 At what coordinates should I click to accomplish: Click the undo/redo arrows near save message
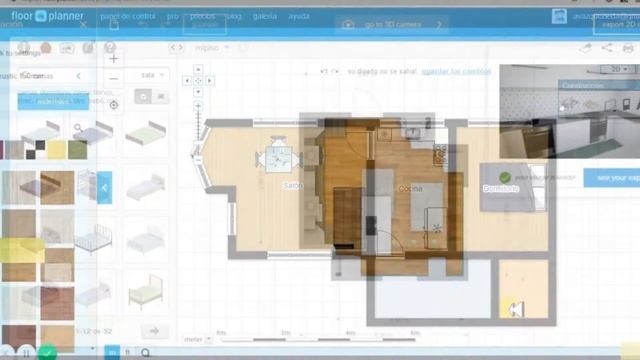pyautogui.click(x=329, y=71)
